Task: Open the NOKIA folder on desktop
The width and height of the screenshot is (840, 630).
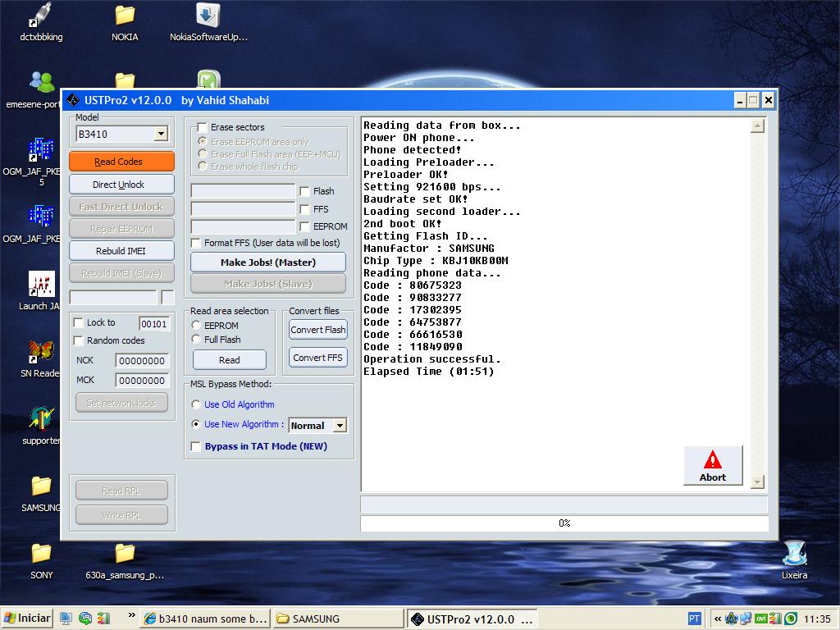Action: pyautogui.click(x=125, y=21)
